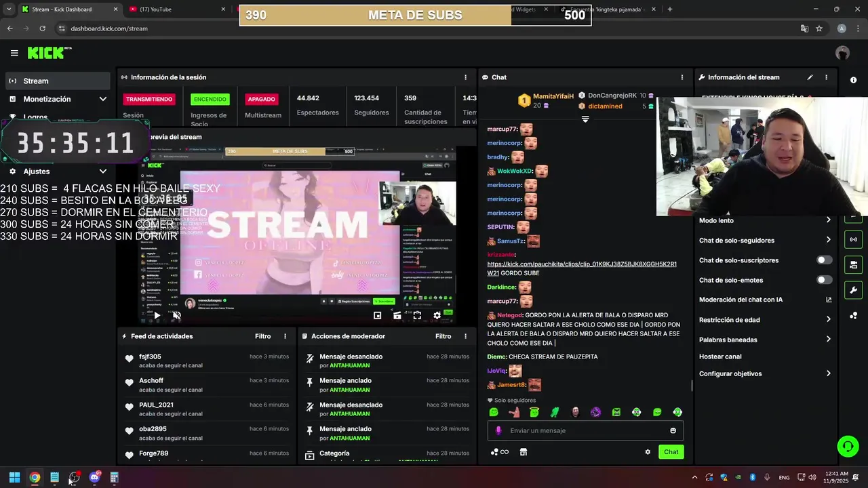
Task: Open three-dot menu of Información de la sesión
Action: 465,77
